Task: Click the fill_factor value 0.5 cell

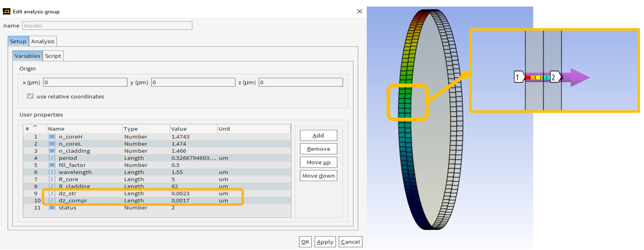Action: pyautogui.click(x=176, y=165)
